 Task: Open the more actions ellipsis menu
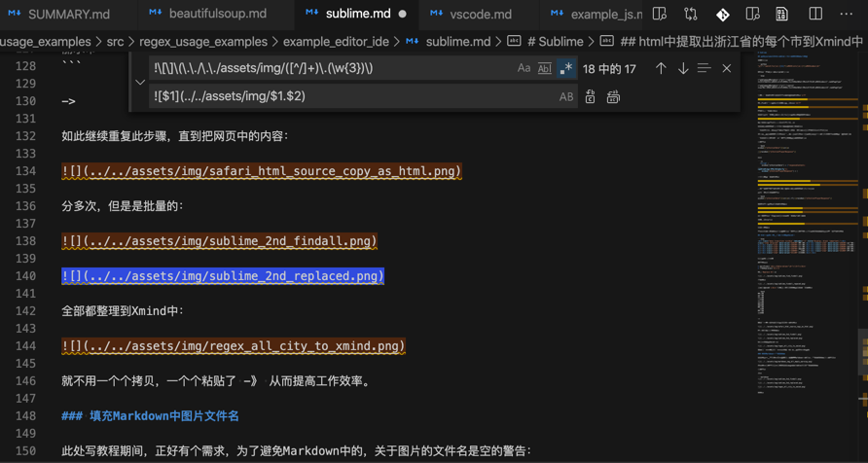pos(846,14)
